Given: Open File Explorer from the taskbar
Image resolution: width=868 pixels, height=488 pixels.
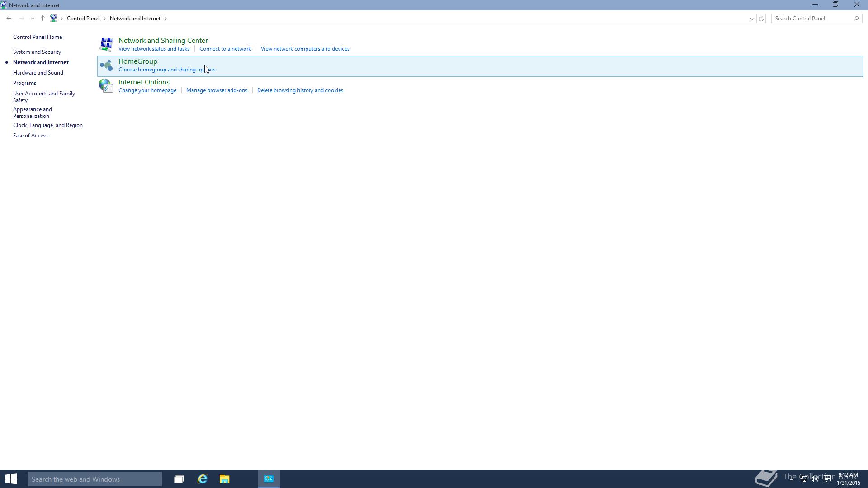Looking at the screenshot, I should (x=224, y=479).
